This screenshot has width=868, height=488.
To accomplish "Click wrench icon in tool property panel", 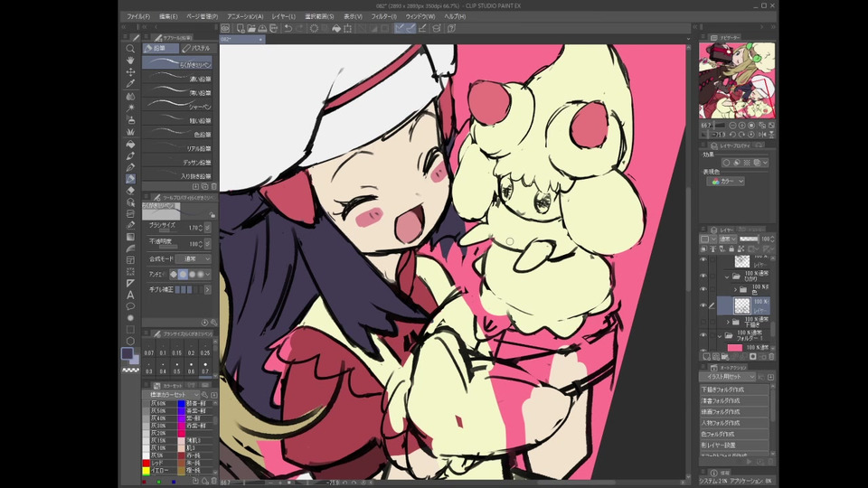I will click(x=213, y=323).
